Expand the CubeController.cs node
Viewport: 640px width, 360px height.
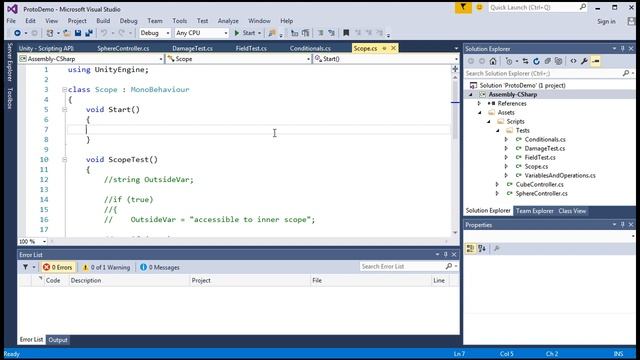tap(497, 184)
